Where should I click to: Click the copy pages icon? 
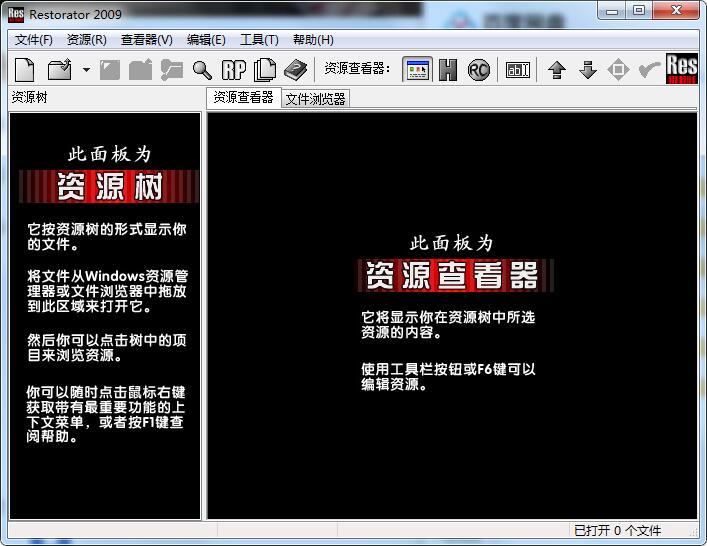point(265,70)
